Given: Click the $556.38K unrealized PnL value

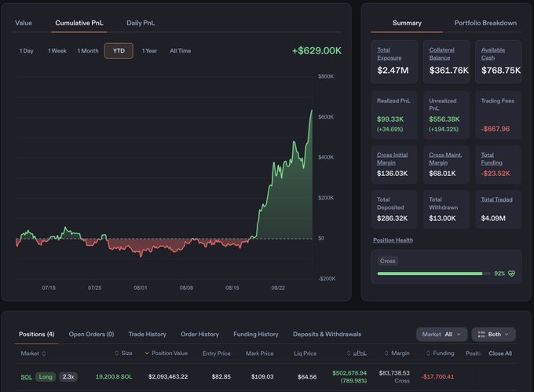Looking at the screenshot, I should (x=444, y=119).
